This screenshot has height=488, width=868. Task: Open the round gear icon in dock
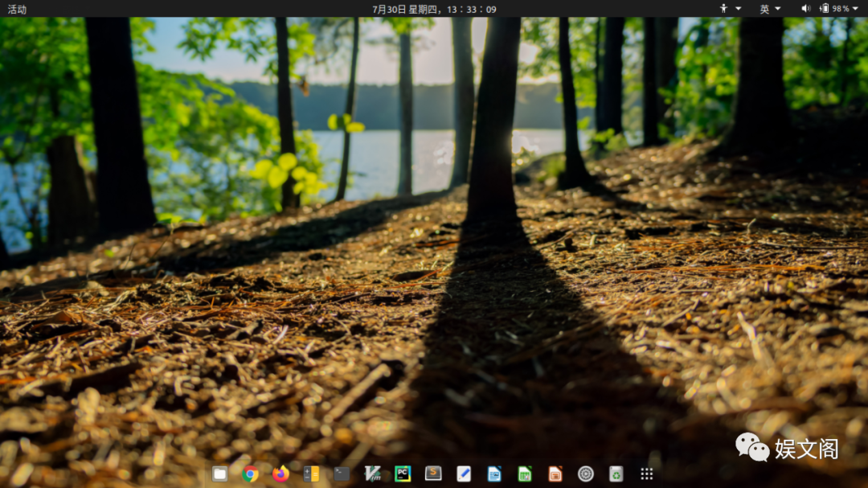(585, 474)
